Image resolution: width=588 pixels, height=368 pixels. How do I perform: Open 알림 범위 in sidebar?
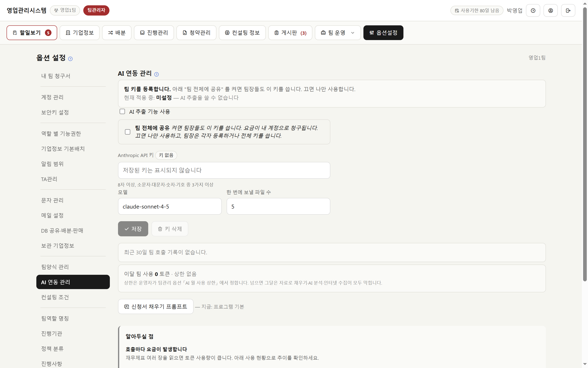coord(73,164)
